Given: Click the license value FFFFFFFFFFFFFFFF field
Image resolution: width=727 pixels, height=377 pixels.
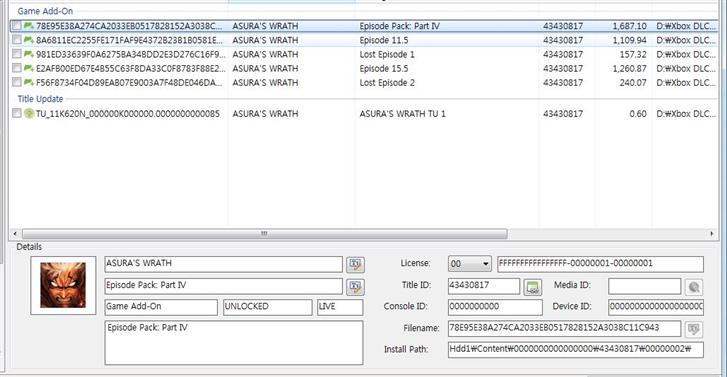Looking at the screenshot, I should click(x=600, y=264).
